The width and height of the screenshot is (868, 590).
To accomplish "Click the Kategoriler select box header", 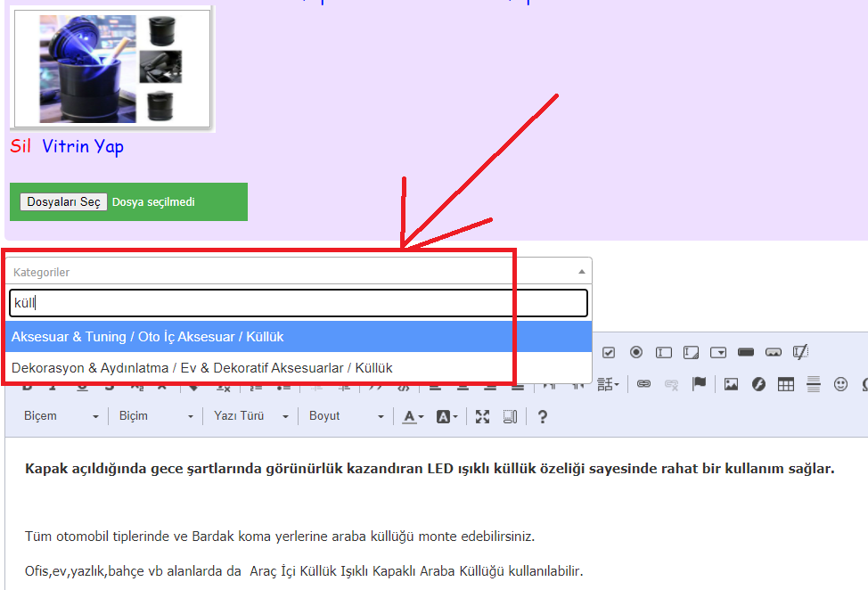I will click(299, 272).
